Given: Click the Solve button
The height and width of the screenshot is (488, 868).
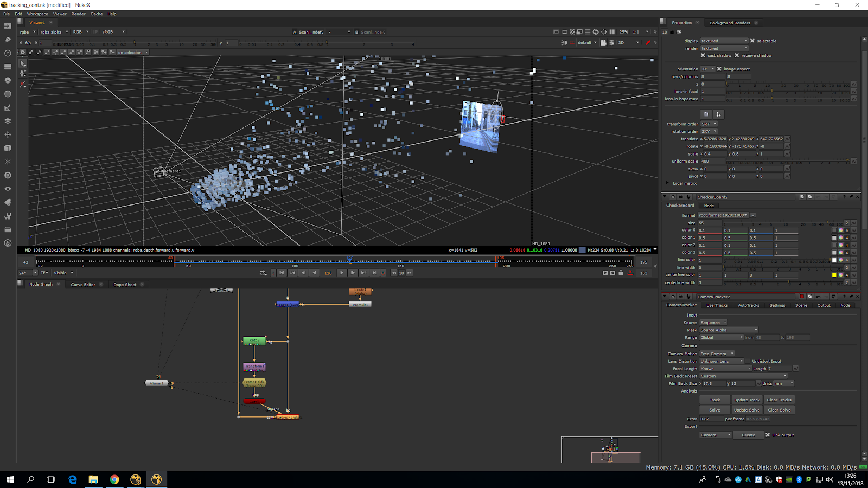Looking at the screenshot, I should [714, 410].
